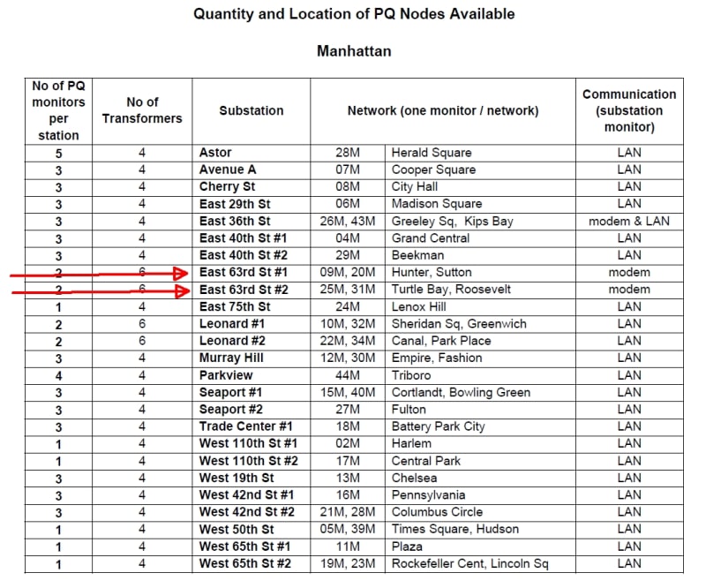Click network code '44M' for Parkview
This screenshot has height=588, width=706.
click(348, 375)
